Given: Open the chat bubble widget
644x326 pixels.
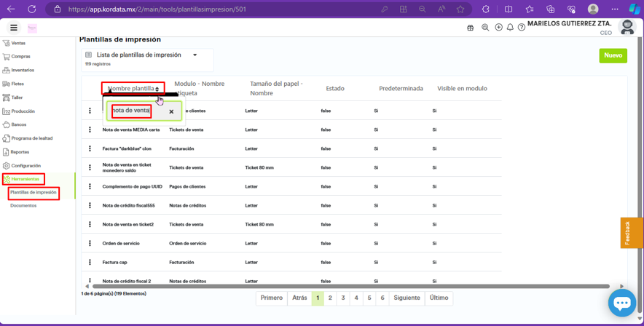Looking at the screenshot, I should pyautogui.click(x=621, y=303).
